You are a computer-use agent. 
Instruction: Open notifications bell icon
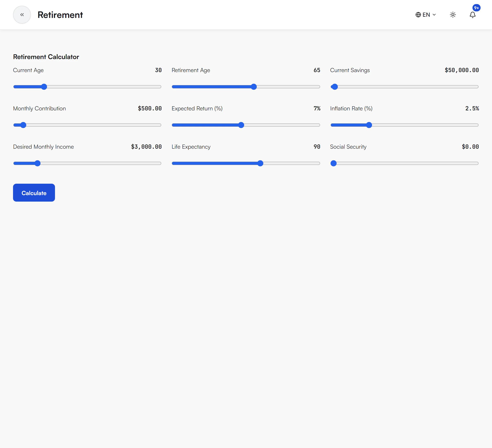point(472,15)
